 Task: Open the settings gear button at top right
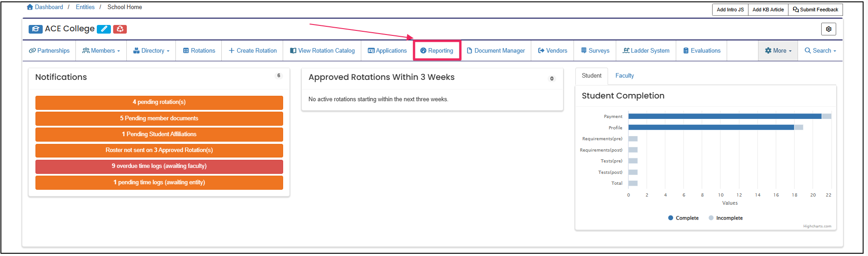tap(828, 29)
